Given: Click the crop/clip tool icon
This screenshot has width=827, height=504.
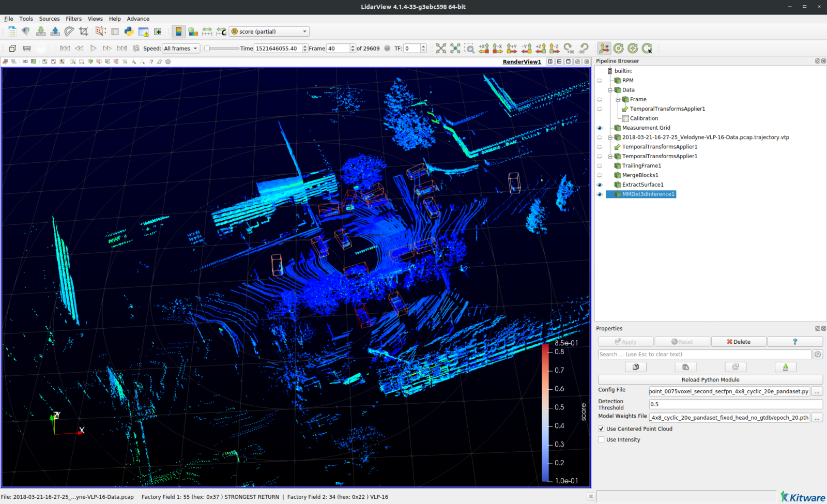Looking at the screenshot, I should (84, 32).
